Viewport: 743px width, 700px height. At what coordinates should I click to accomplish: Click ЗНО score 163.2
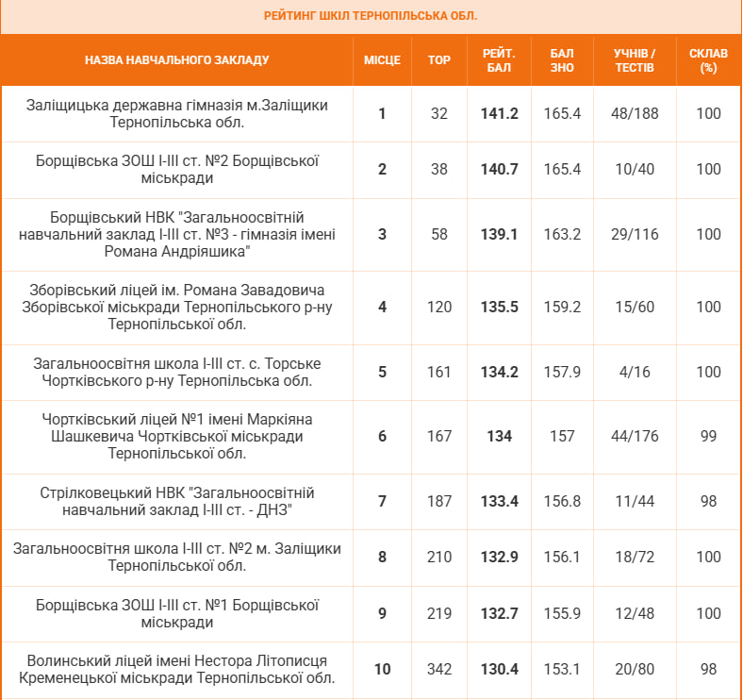(562, 234)
